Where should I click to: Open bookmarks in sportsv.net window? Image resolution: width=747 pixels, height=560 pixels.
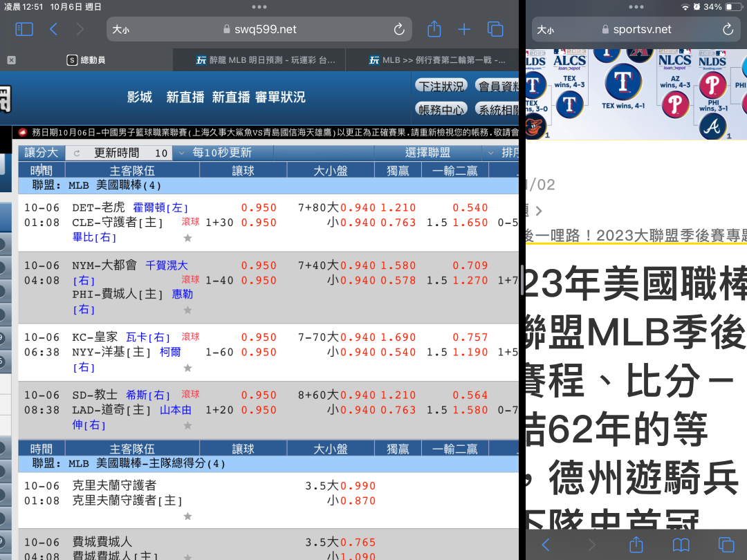point(681,544)
